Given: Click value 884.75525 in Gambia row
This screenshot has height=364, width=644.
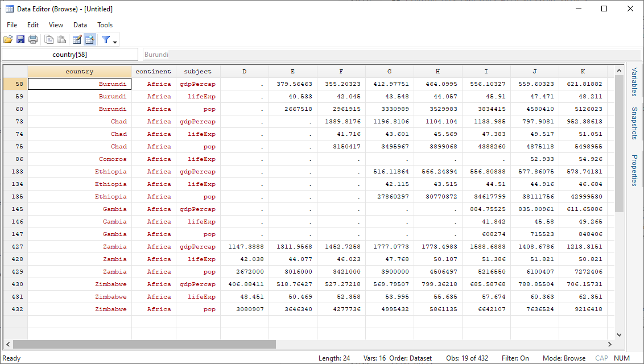Looking at the screenshot, I should (x=486, y=209).
